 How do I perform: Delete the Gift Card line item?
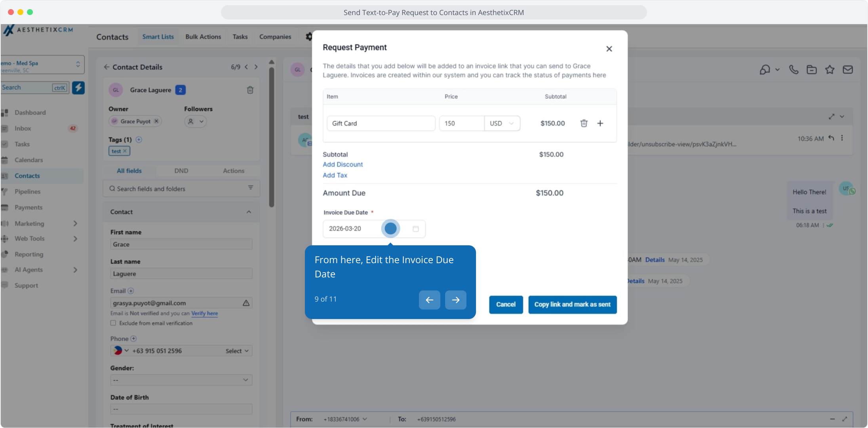(x=584, y=123)
